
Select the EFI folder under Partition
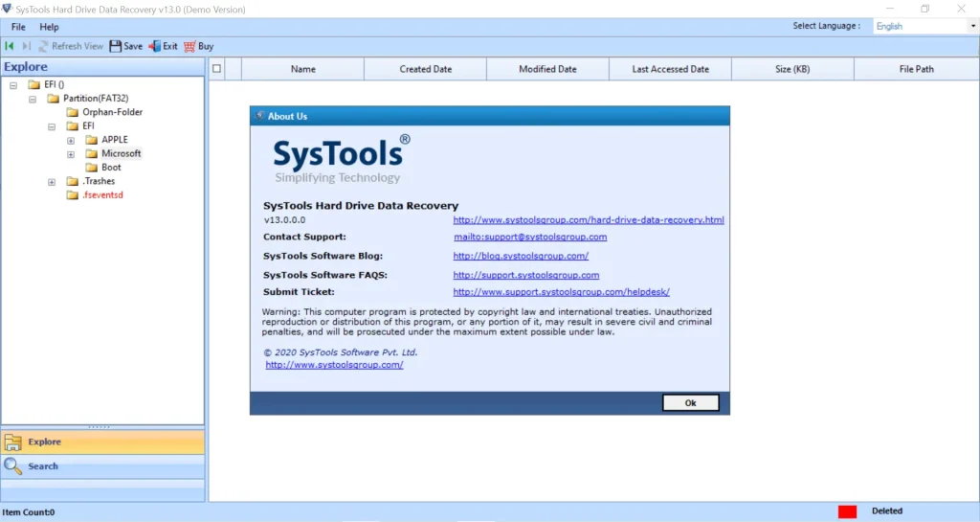pos(88,125)
